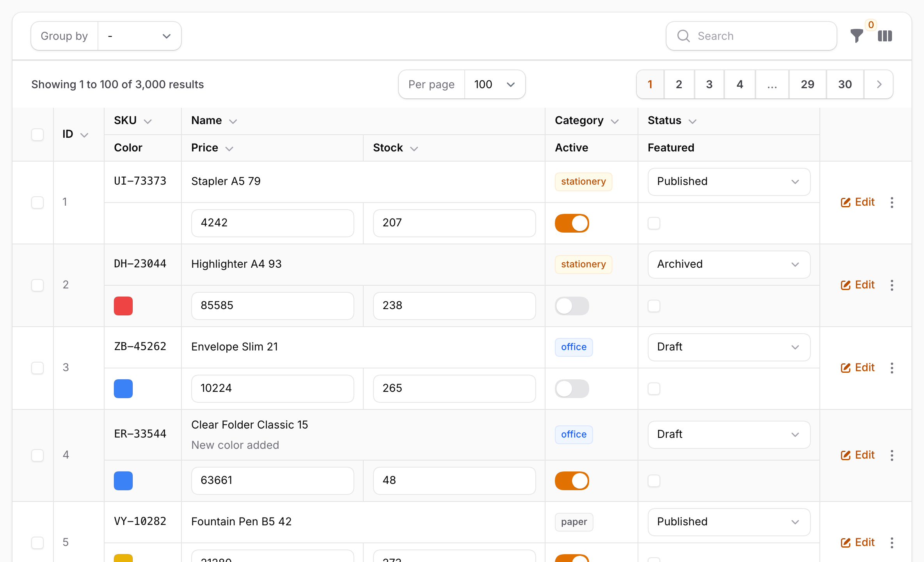Disable Active toggle for Clear Folder Classic 15

[x=572, y=481]
